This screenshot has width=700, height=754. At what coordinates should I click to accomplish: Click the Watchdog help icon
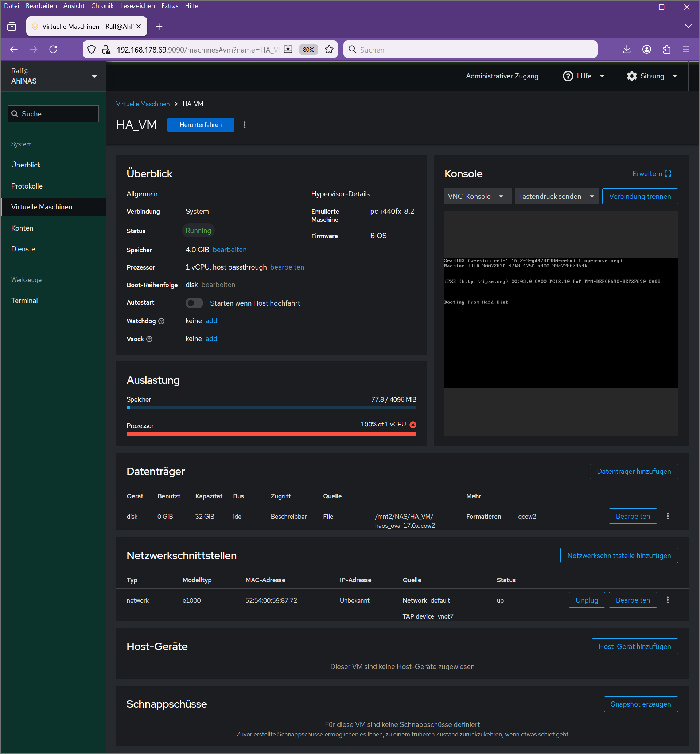162,321
